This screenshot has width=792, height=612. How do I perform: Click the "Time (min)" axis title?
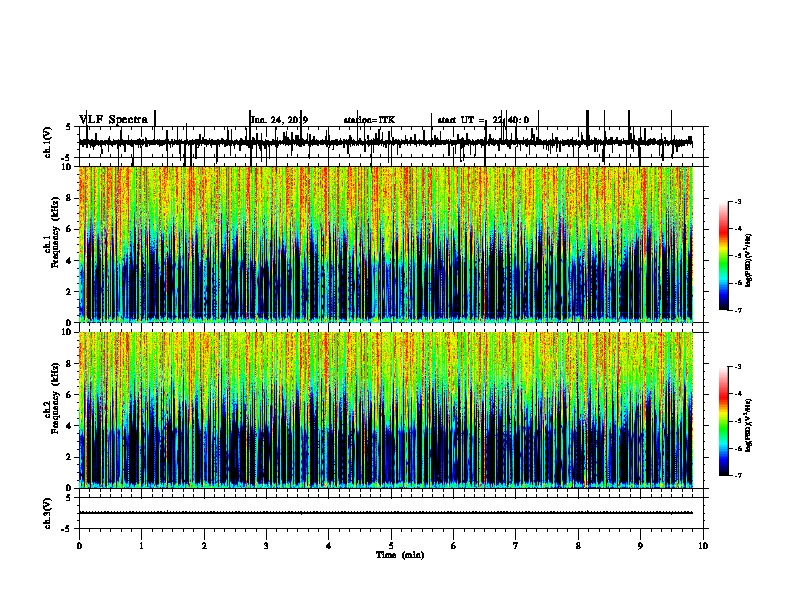pyautogui.click(x=400, y=555)
